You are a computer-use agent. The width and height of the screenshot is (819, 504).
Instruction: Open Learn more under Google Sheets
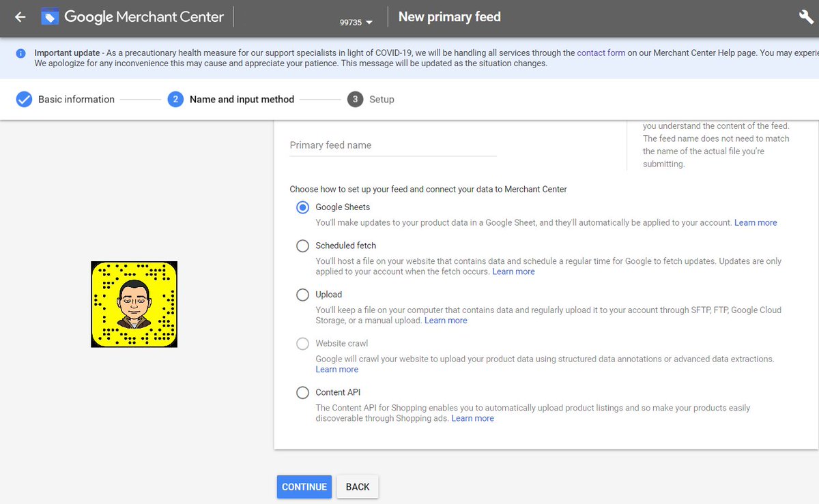click(x=756, y=223)
